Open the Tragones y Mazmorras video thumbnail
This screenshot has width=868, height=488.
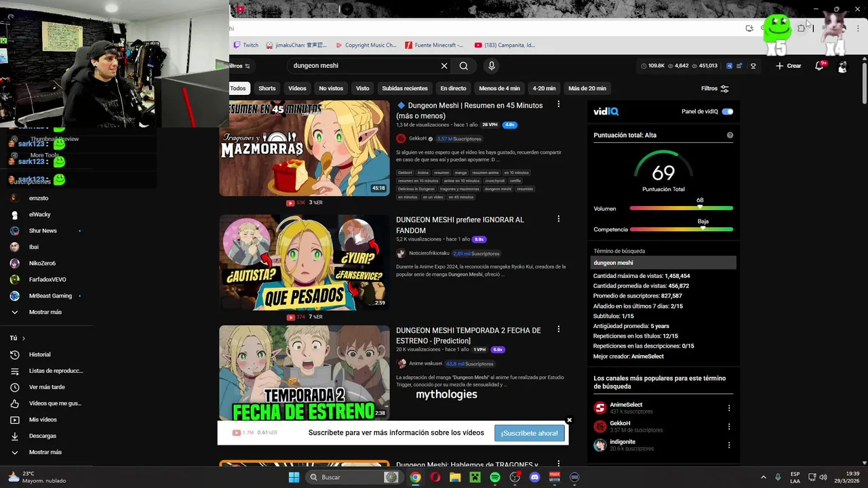(x=304, y=148)
